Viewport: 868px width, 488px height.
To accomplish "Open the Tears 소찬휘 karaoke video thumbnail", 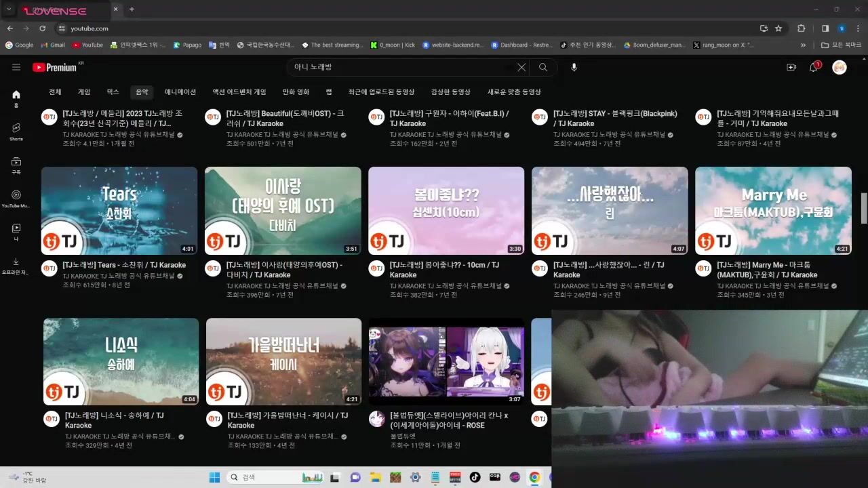I will point(119,211).
